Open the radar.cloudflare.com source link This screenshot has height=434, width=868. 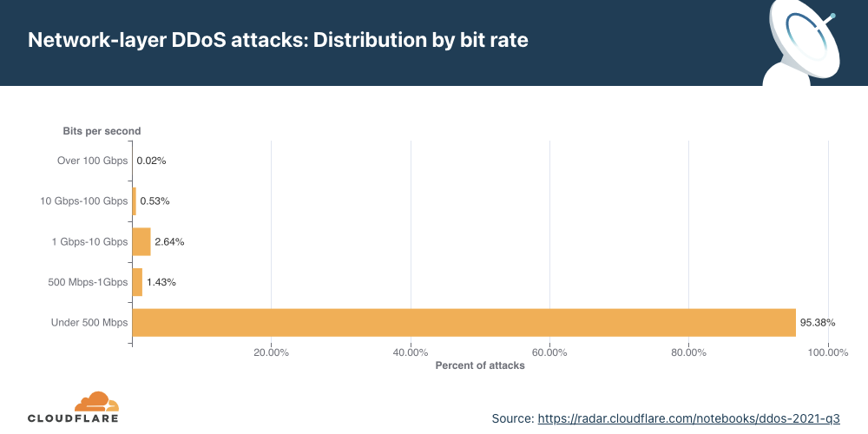pos(689,418)
